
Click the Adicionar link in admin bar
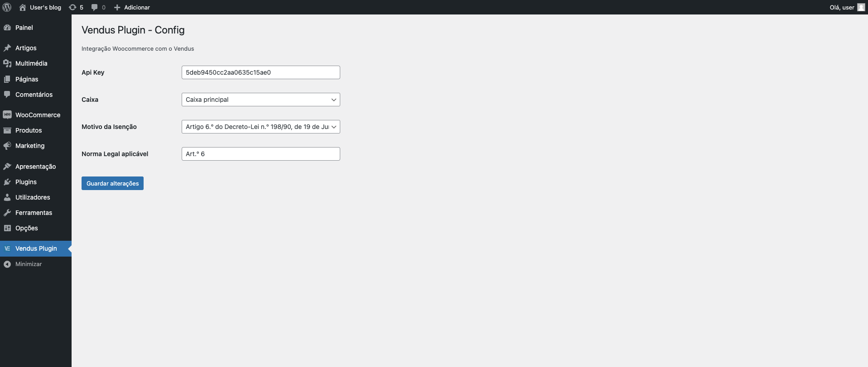pos(137,7)
